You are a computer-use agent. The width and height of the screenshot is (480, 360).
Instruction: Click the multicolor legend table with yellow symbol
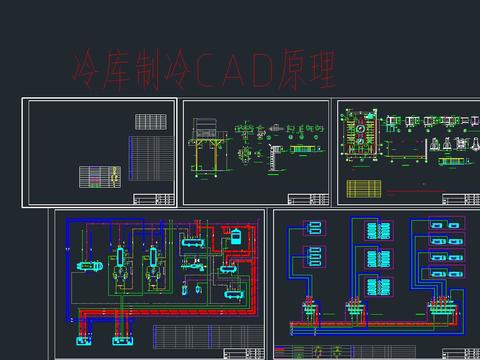coord(100,177)
